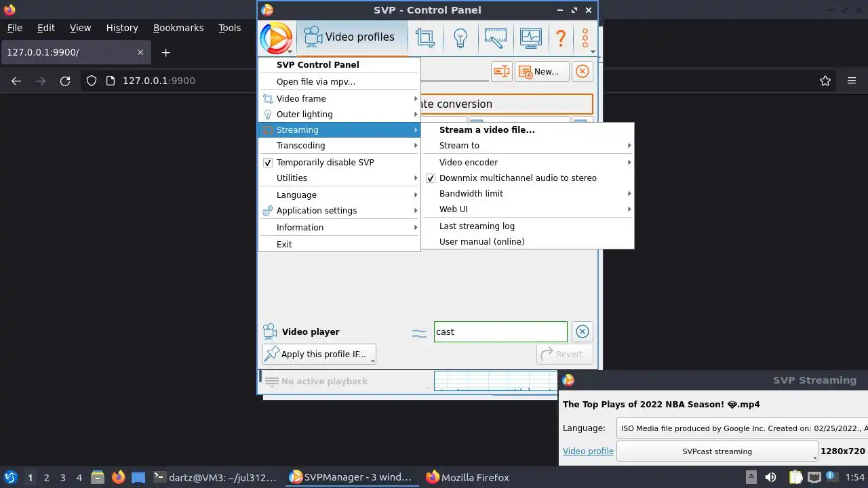The image size is (868, 488).
Task: Open SVPManager taskbar window entry
Action: pyautogui.click(x=352, y=477)
